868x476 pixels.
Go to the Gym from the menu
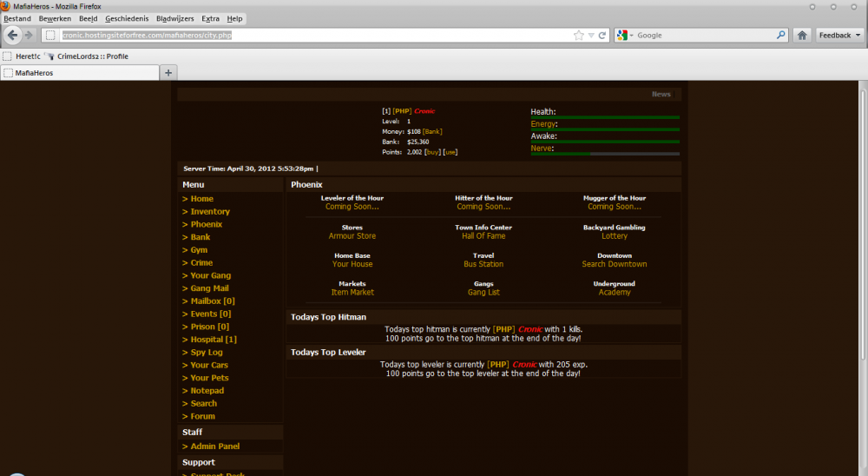[199, 250]
